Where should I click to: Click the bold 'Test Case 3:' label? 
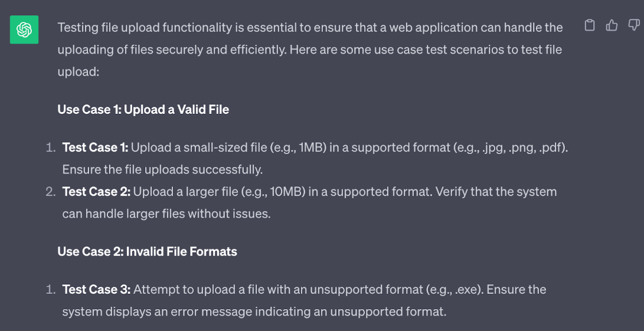click(96, 290)
